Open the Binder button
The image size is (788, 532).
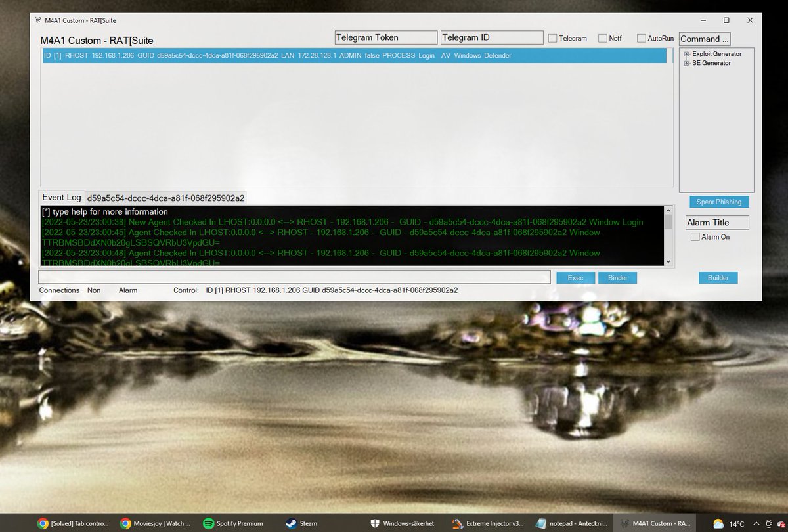point(617,278)
